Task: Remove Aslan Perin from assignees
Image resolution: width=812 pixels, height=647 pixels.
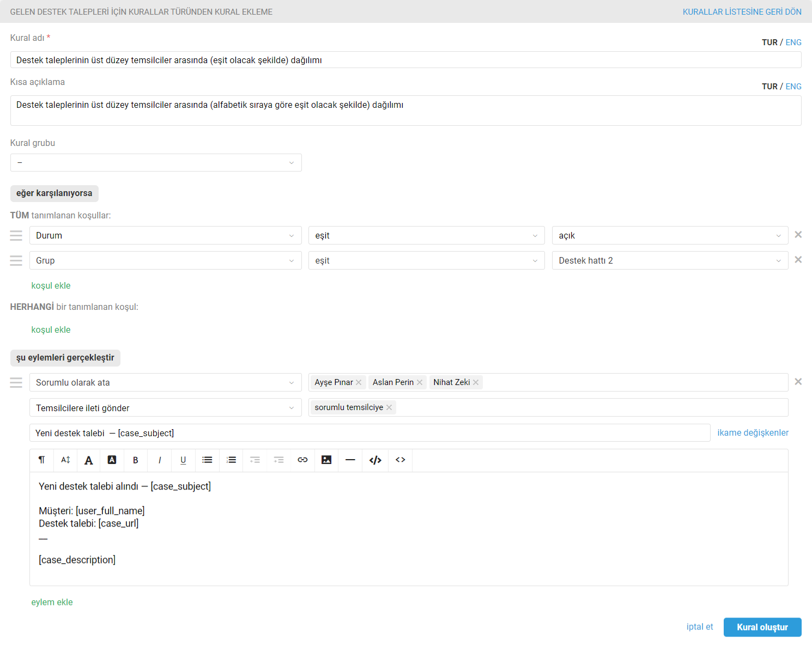Action: [x=420, y=382]
